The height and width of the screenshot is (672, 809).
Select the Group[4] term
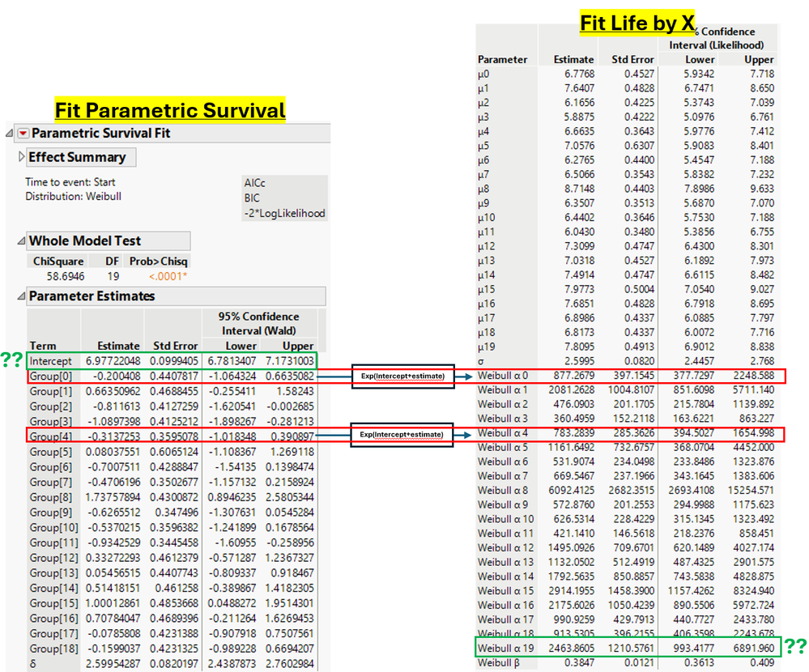pos(51,437)
